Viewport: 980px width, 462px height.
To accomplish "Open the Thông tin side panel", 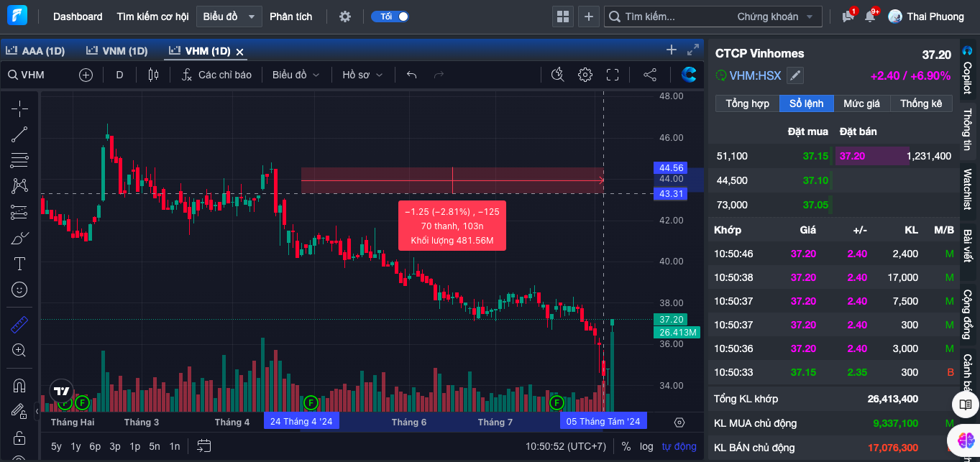I will (x=968, y=129).
